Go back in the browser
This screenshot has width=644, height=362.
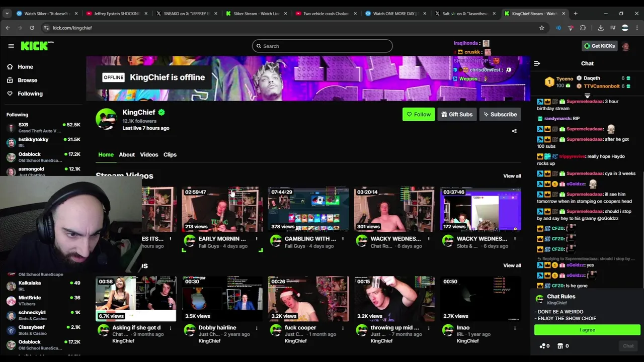point(8,28)
